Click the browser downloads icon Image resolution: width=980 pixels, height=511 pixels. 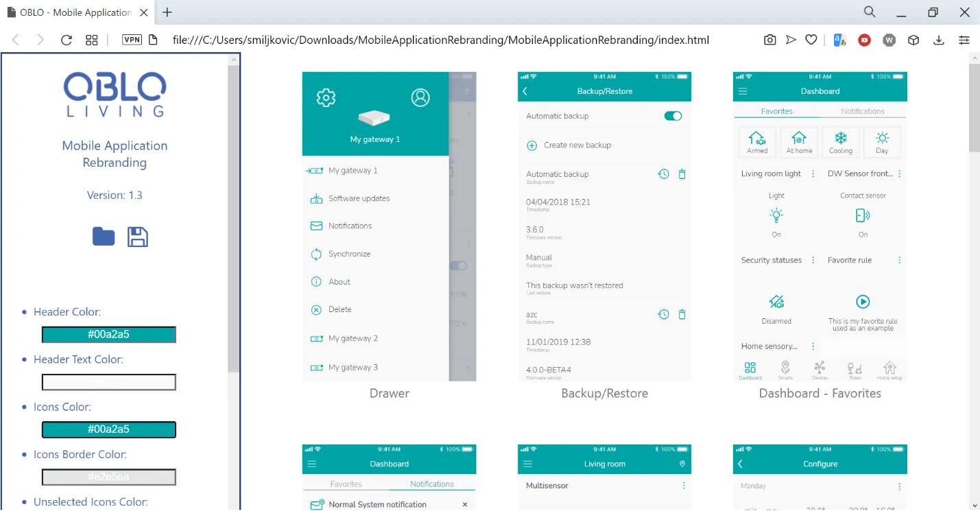[x=939, y=40]
